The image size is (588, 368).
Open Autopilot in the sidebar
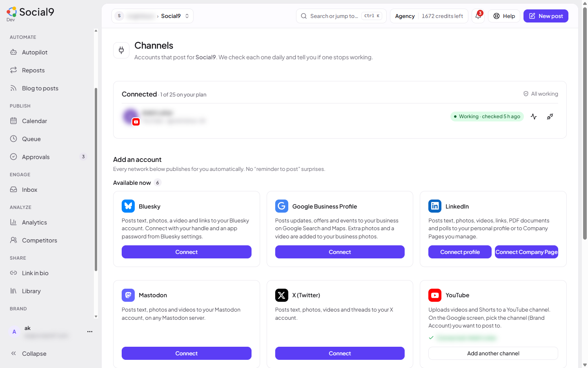[49, 52]
